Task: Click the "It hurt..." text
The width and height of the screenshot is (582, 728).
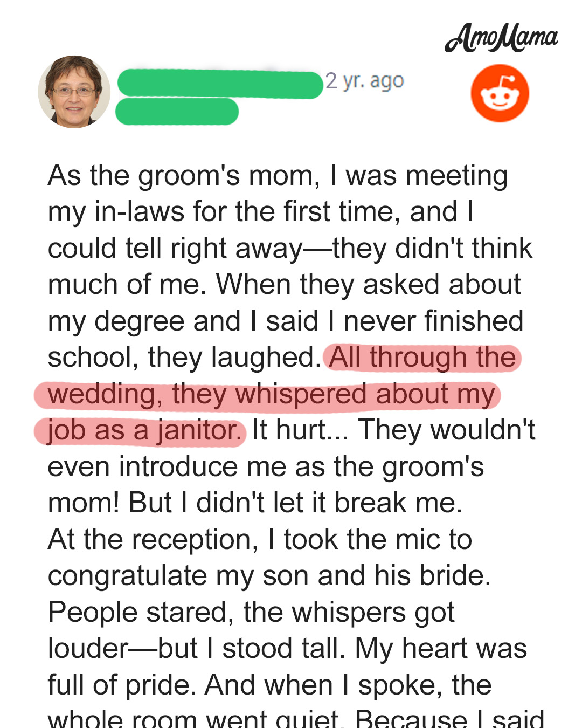Action: pyautogui.click(x=300, y=431)
